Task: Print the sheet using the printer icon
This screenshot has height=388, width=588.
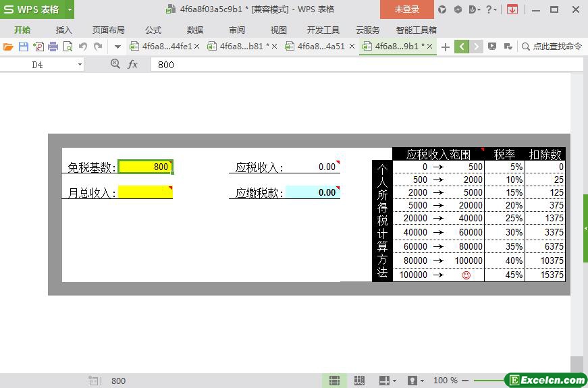Action: tap(53, 47)
